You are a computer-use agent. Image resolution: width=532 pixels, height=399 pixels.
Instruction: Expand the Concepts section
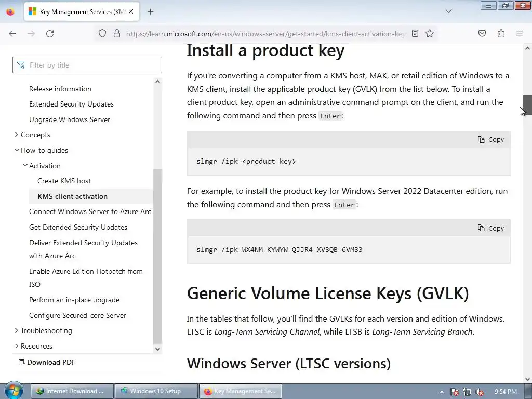tap(35, 135)
